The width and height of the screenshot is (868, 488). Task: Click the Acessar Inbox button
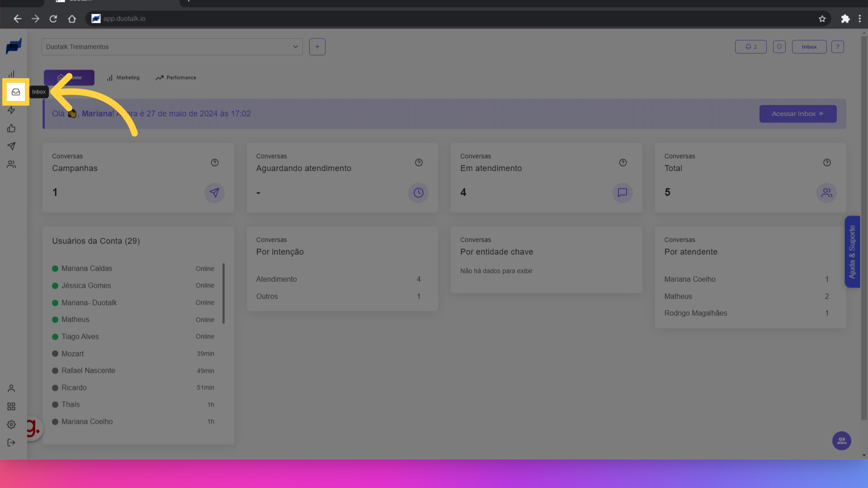pyautogui.click(x=797, y=114)
